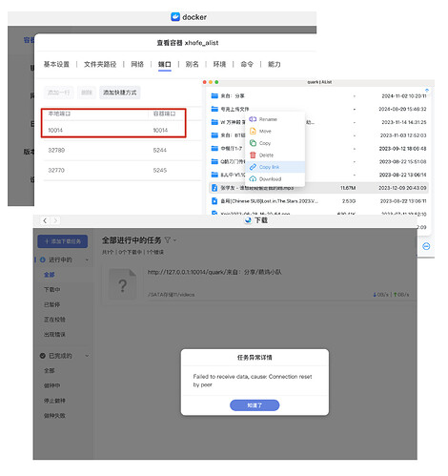Switch to the 网络 tab
Viewport: 448px width, 476px height.
pos(137,64)
